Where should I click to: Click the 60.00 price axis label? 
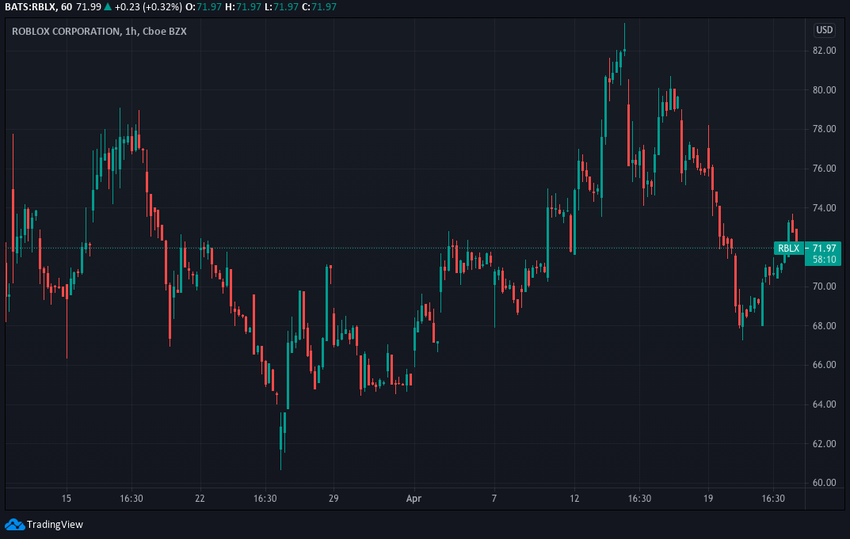pos(824,483)
